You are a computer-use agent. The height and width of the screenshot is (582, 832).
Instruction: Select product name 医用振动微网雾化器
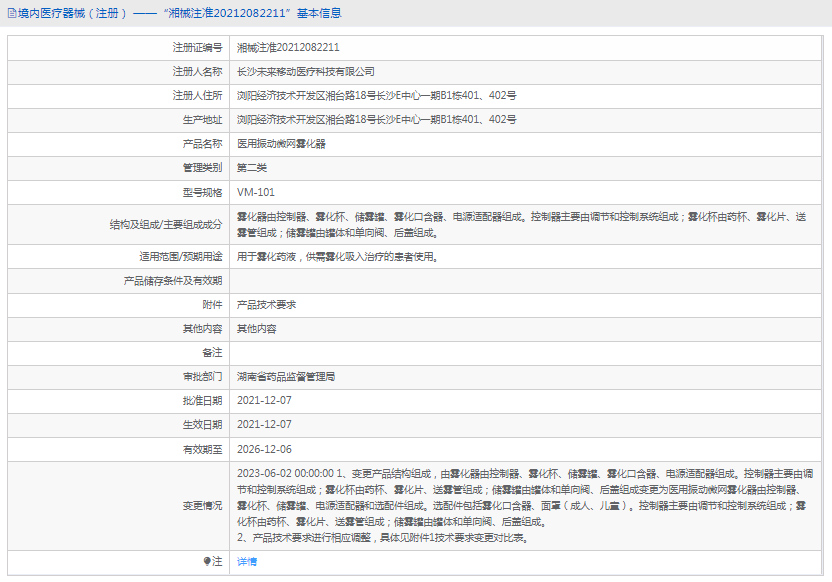click(x=281, y=144)
